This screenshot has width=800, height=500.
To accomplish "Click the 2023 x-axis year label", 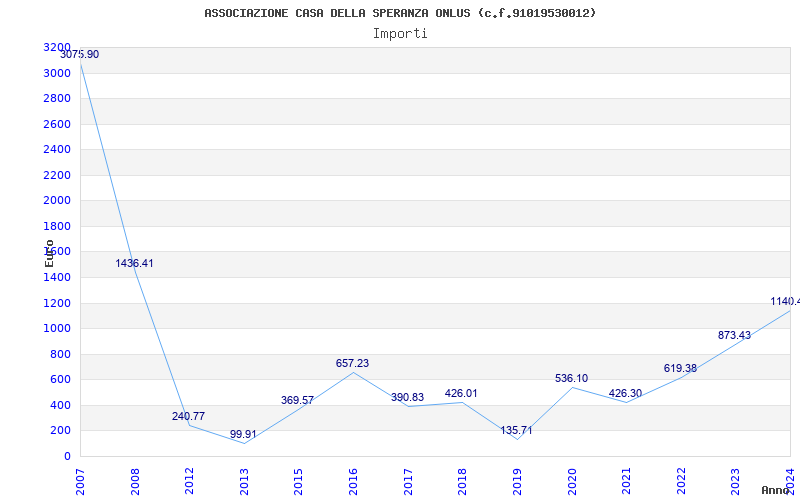I will pos(735,481).
